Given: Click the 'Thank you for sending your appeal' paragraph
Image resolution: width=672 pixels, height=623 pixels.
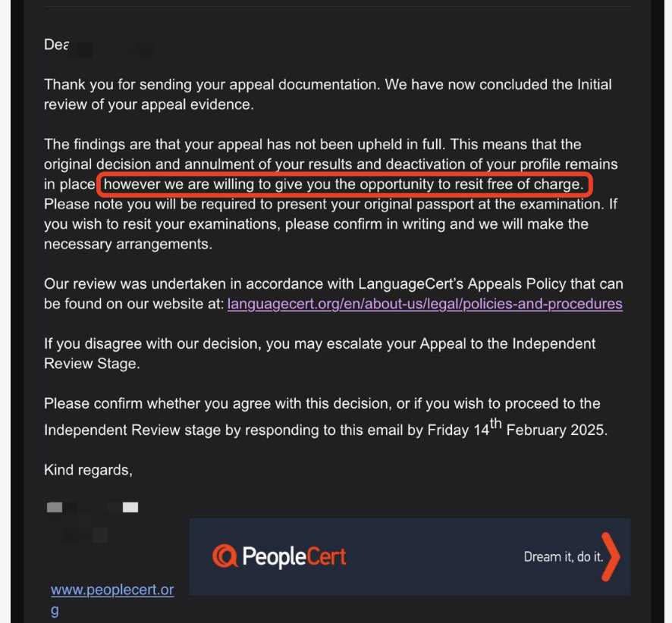Looking at the screenshot, I should [328, 94].
